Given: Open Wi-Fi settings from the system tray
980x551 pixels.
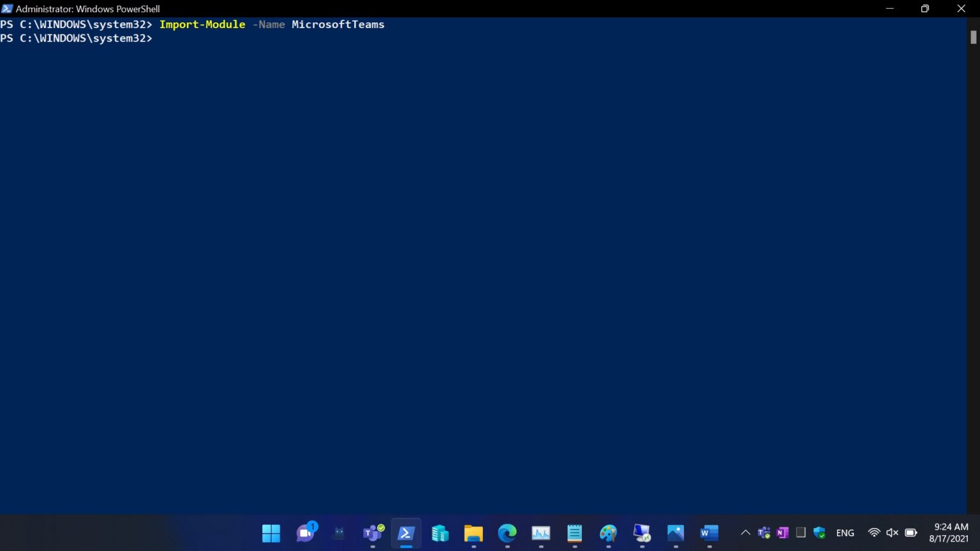Looking at the screenshot, I should pos(873,533).
